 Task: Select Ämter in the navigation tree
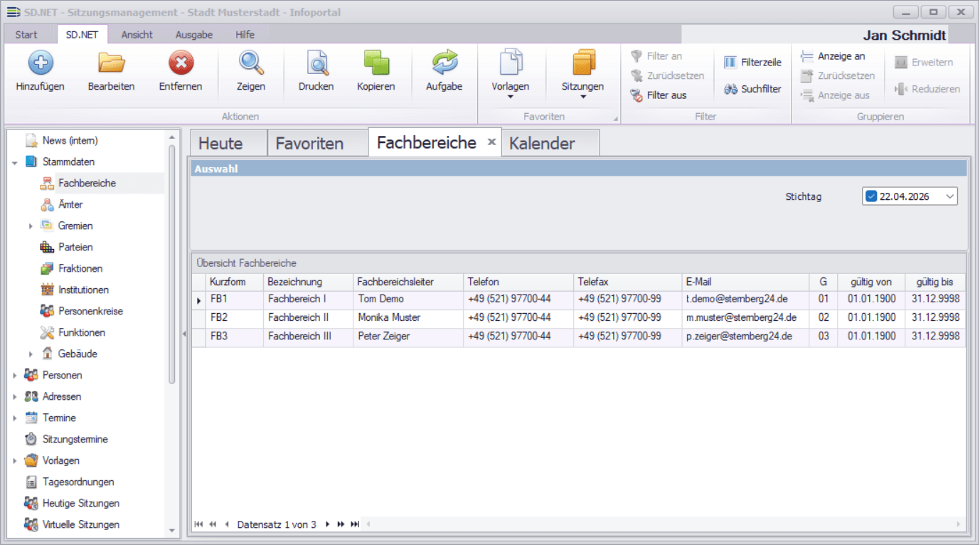[70, 204]
